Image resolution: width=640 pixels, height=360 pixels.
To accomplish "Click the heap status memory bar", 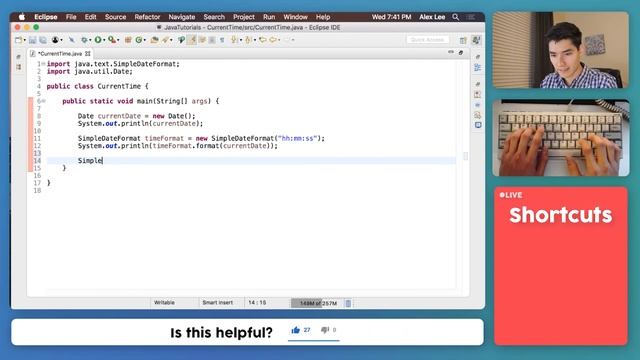I will point(318,303).
